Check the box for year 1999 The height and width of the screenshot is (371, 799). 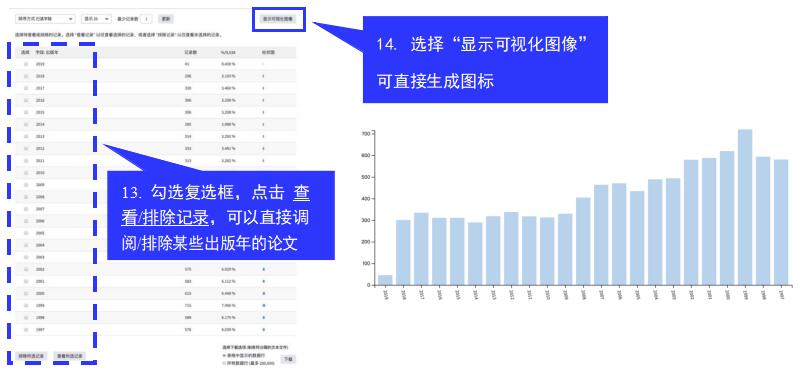point(26,306)
